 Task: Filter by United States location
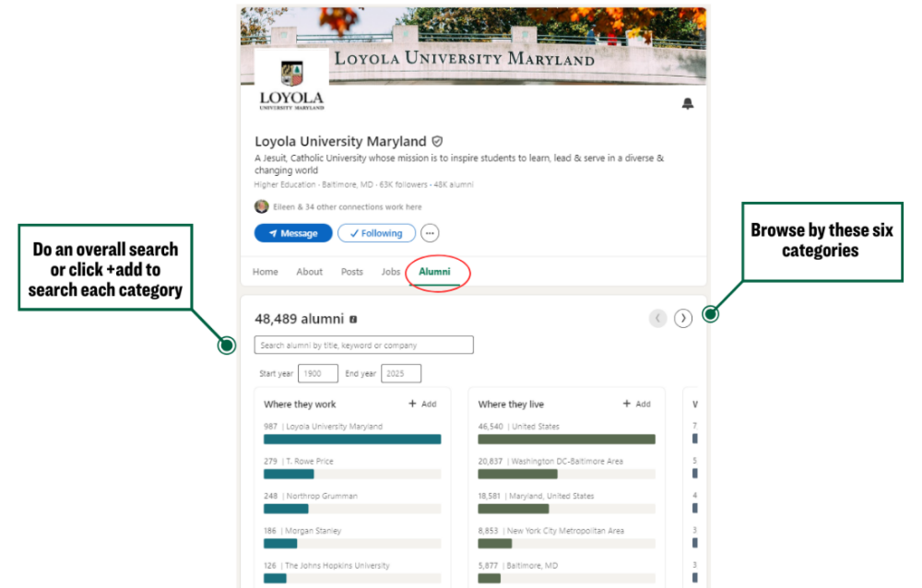[566, 433]
